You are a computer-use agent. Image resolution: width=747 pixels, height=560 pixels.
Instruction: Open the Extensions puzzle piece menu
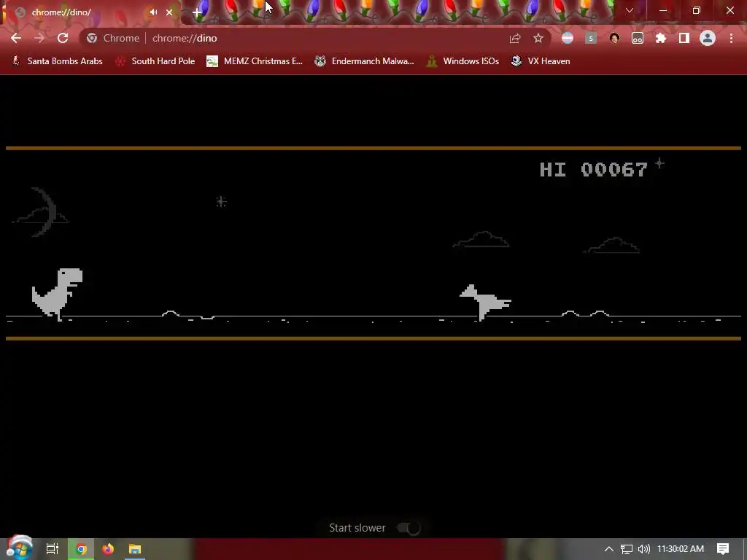[x=661, y=38]
